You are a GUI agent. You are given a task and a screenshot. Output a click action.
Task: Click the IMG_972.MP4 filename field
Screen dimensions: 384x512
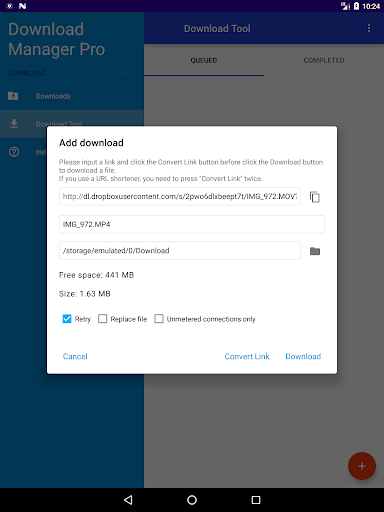[x=192, y=224]
